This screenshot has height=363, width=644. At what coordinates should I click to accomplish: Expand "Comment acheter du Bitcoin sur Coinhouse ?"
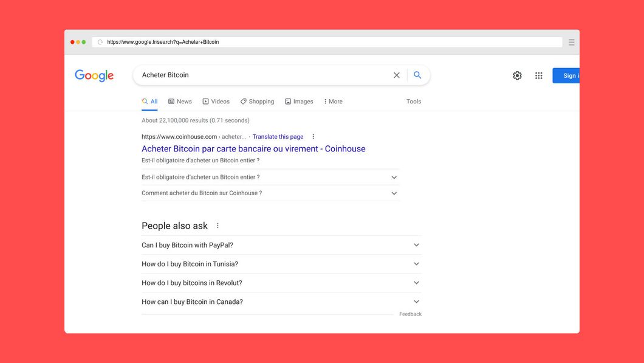click(x=270, y=193)
